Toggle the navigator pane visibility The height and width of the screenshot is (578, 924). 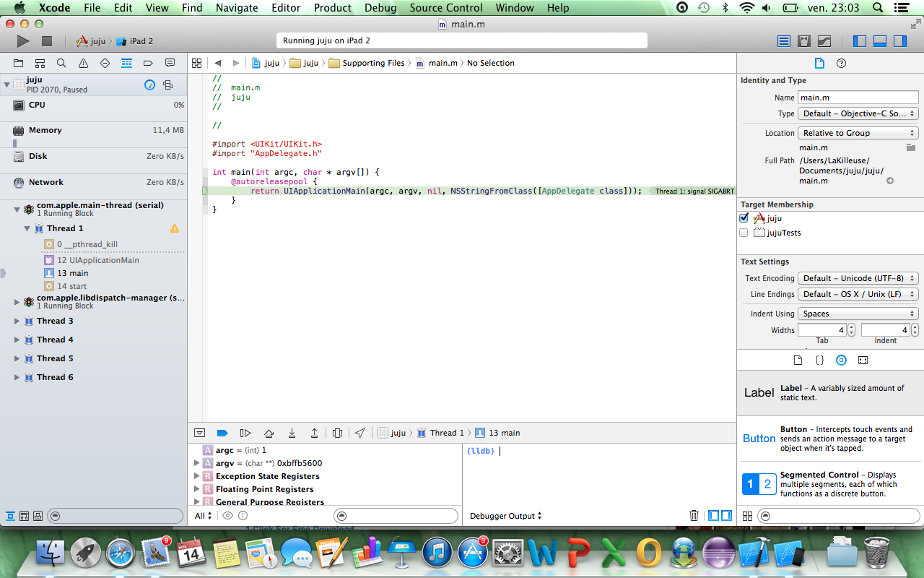859,41
